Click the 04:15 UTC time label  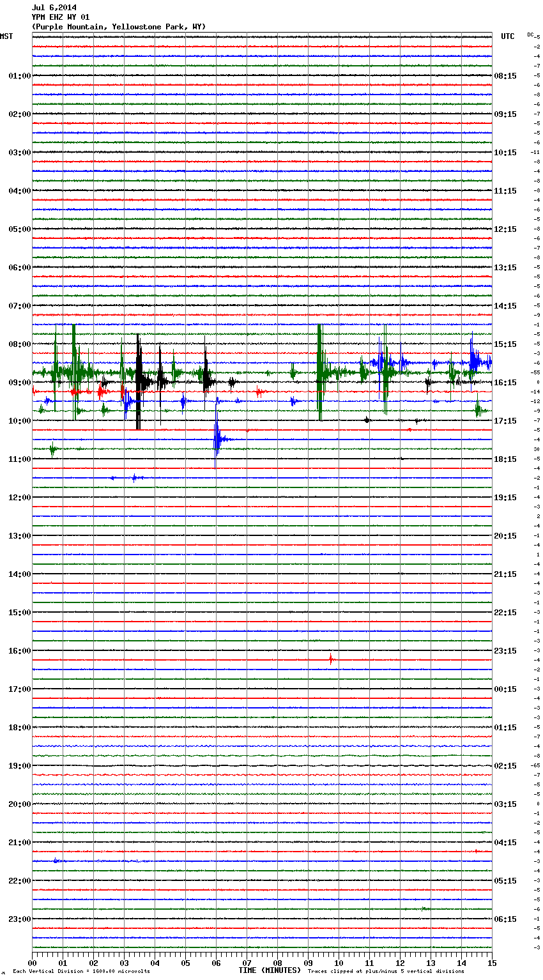click(505, 843)
